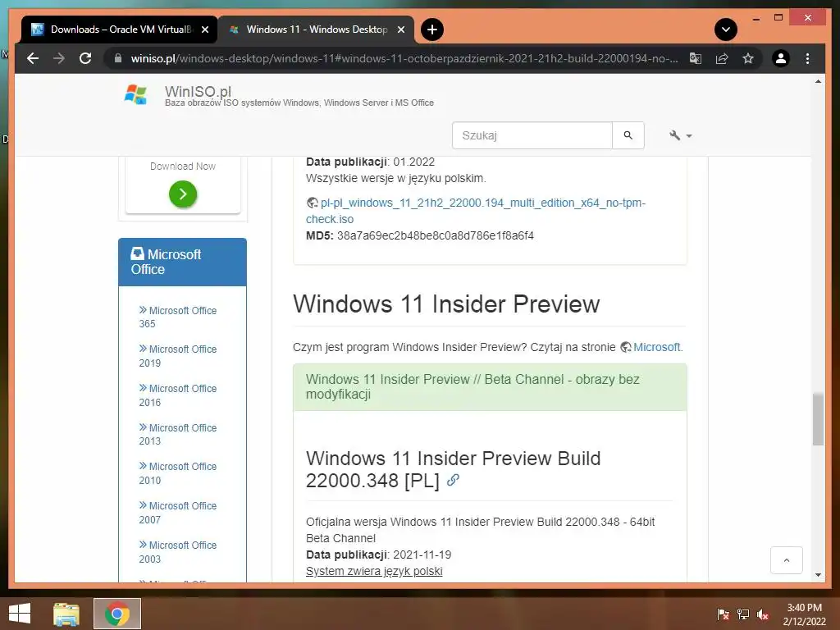Open the translate page icon
The height and width of the screenshot is (630, 840).
[696, 58]
